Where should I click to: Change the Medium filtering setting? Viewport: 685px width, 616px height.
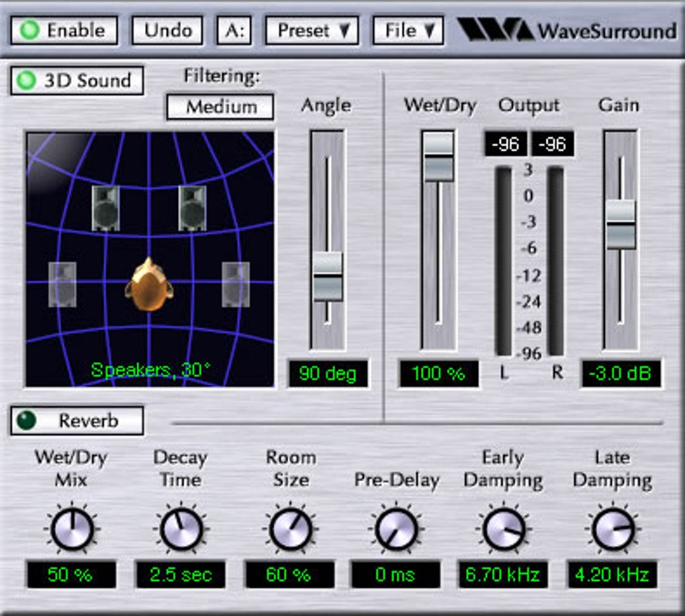[x=221, y=107]
